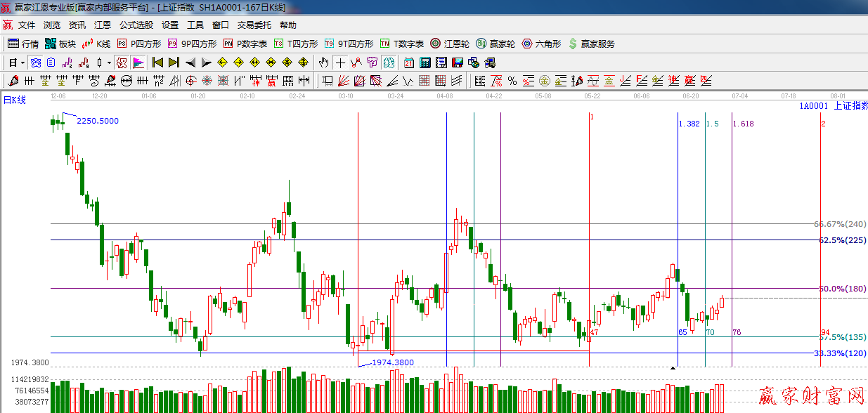Toggle the crosshair cursor button

coord(340,63)
